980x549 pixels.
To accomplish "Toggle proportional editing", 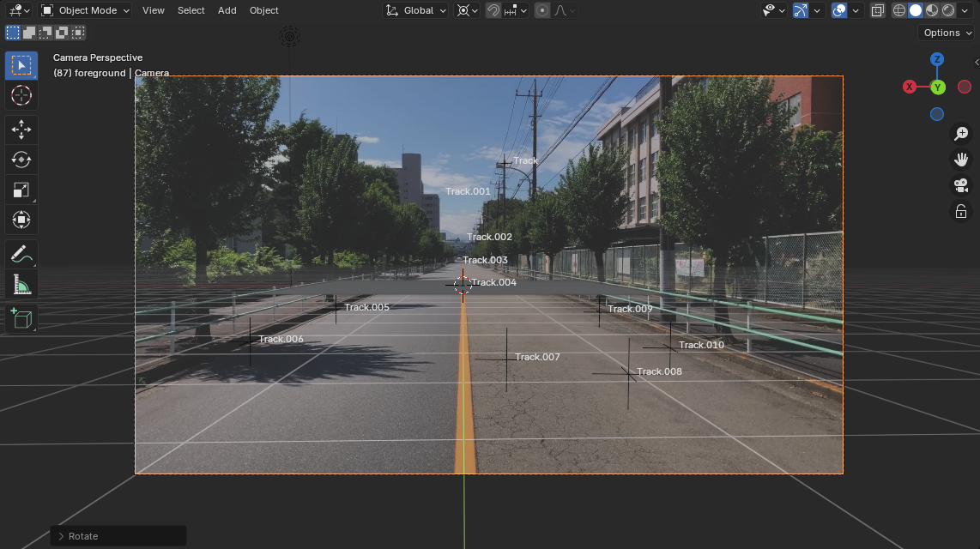I will pyautogui.click(x=542, y=10).
